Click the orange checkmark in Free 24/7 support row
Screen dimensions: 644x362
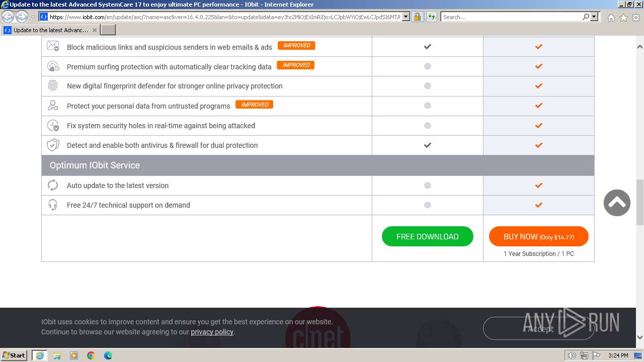(x=539, y=205)
